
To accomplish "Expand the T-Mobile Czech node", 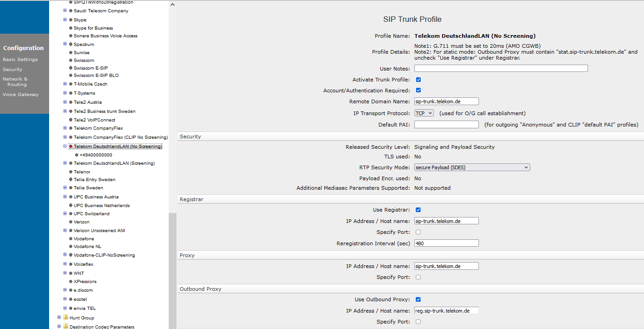I will click(x=65, y=84).
